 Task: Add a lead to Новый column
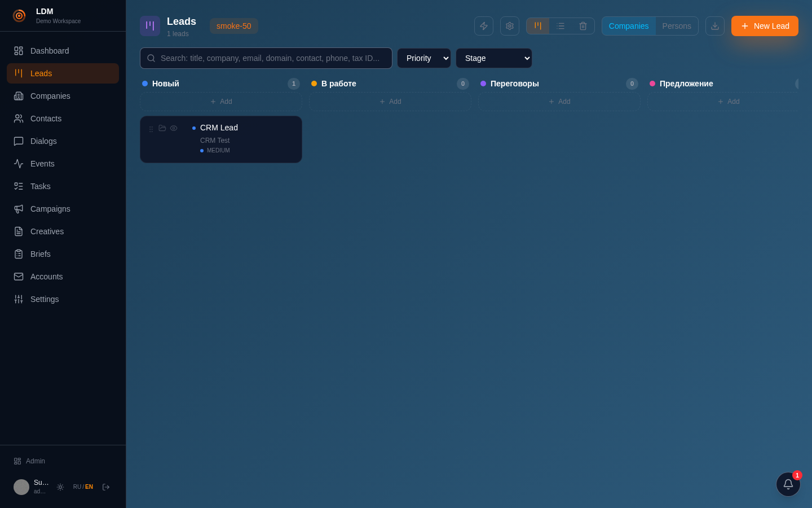click(x=221, y=102)
